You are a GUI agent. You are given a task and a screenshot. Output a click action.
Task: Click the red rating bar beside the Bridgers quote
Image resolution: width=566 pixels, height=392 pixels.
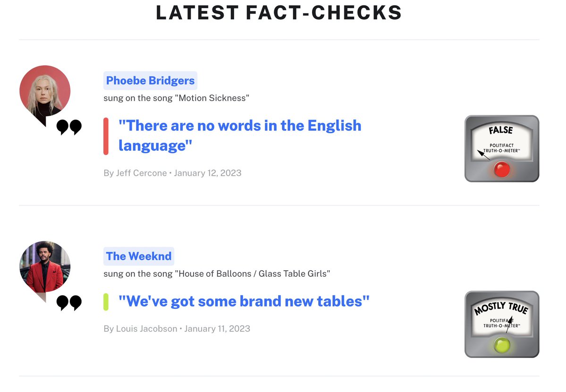click(x=106, y=136)
